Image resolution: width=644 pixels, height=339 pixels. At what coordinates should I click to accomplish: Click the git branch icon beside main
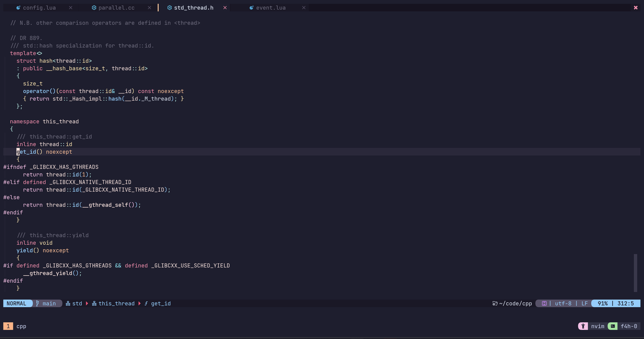tap(38, 304)
